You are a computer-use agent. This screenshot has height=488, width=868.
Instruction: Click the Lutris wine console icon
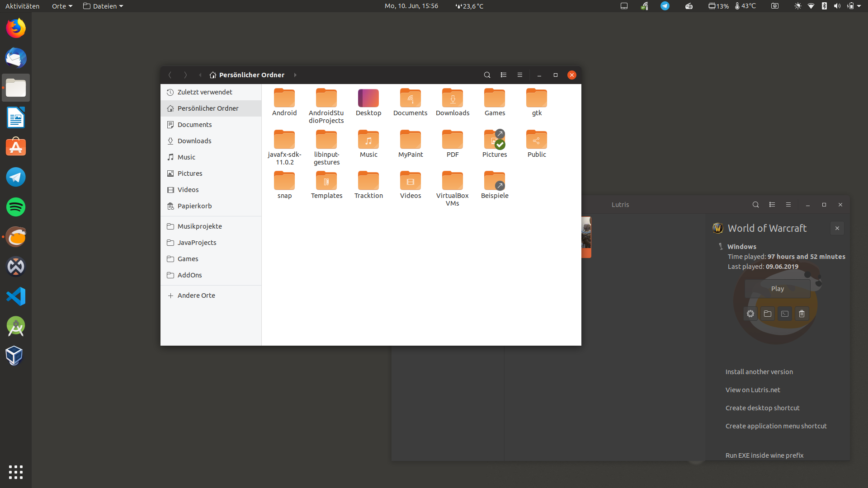785,314
